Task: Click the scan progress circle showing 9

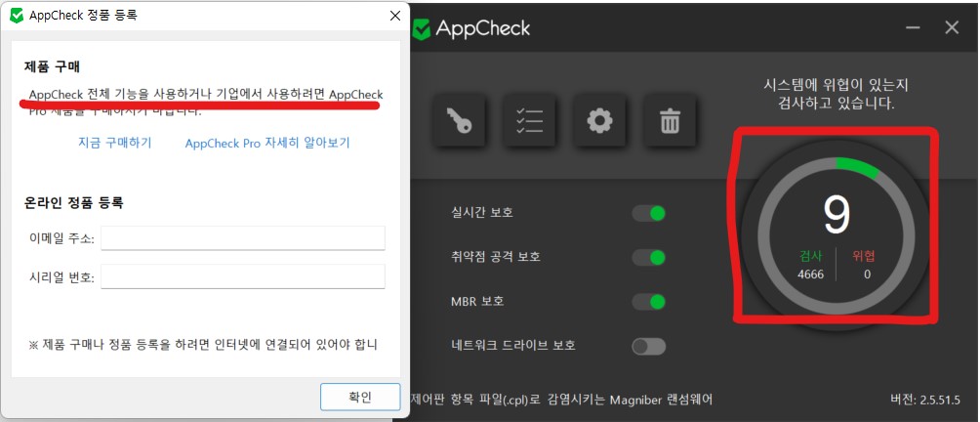Action: coord(837,234)
